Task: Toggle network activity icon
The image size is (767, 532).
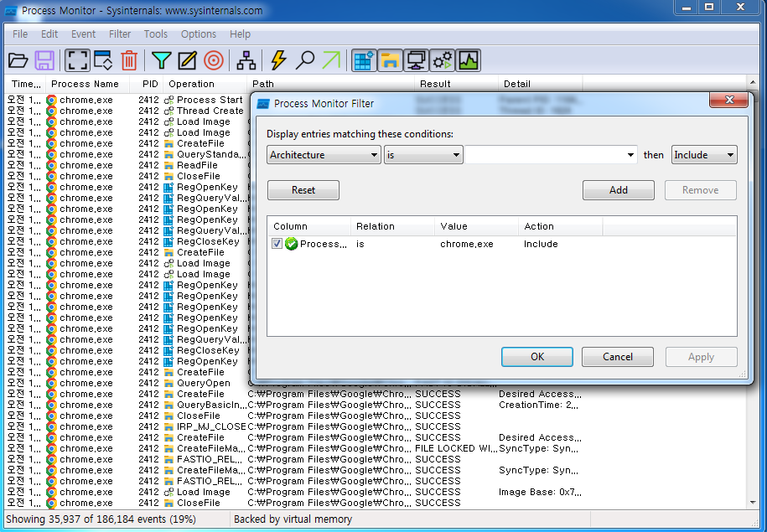Action: click(x=416, y=60)
